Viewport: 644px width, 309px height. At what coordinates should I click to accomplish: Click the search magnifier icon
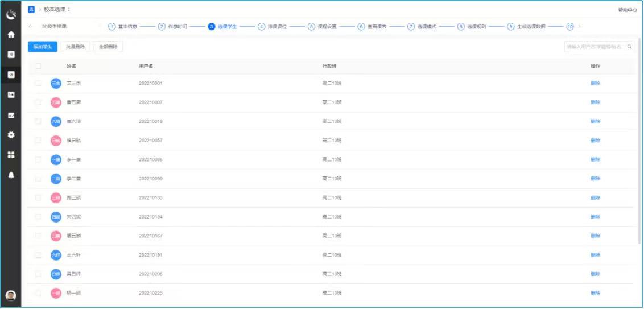630,47
